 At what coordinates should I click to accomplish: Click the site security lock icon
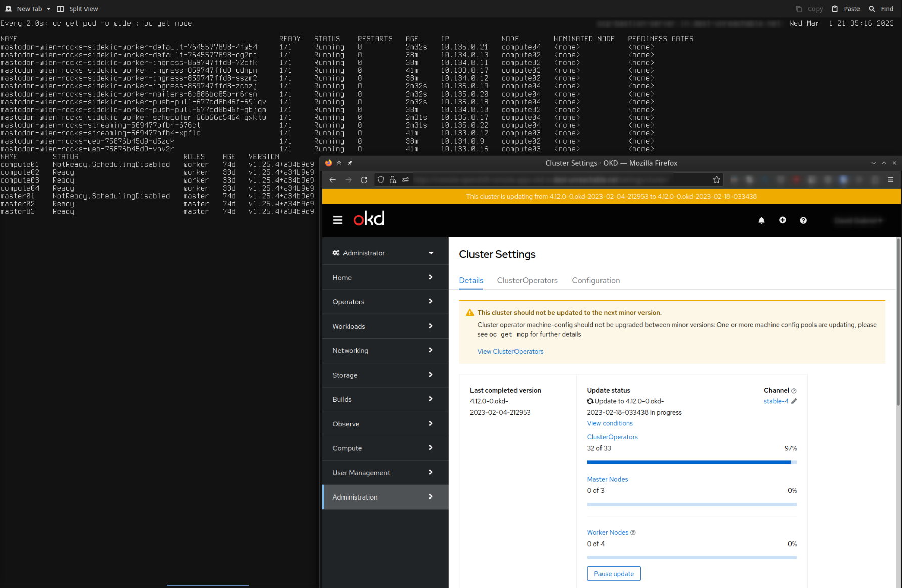click(x=393, y=179)
